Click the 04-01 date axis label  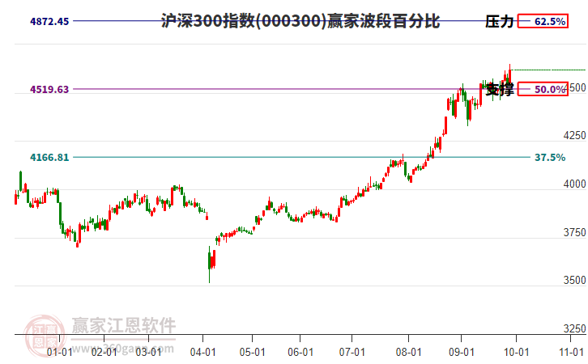tap(202, 353)
